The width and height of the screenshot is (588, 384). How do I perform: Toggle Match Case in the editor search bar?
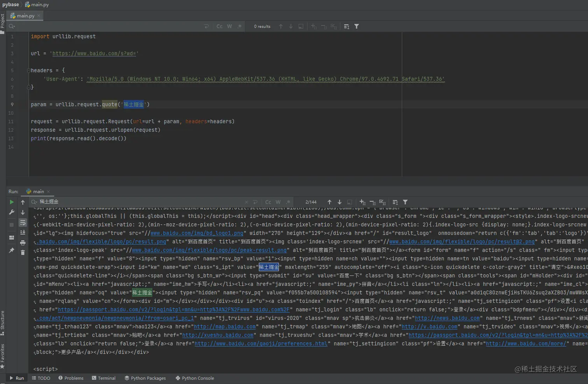pos(219,26)
